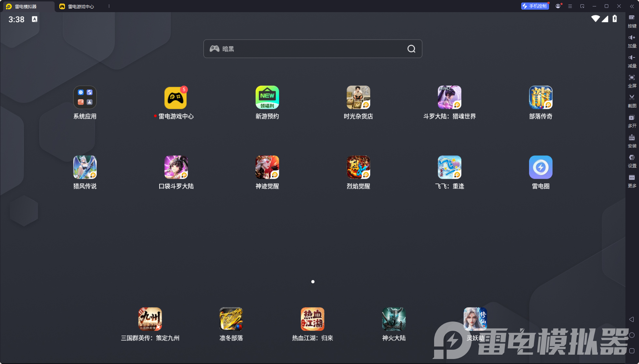The width and height of the screenshot is (639, 364).
Task: Click the Wi-Fi status icon
Action: tap(595, 19)
